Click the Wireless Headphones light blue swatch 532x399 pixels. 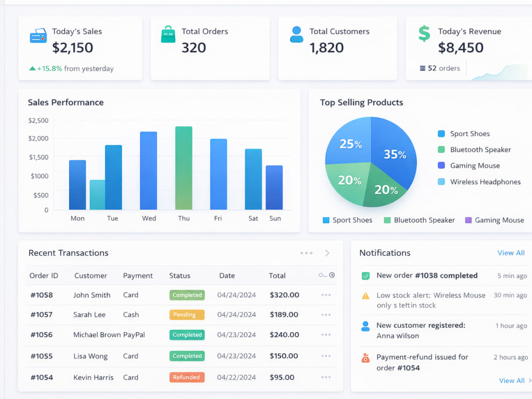point(441,182)
